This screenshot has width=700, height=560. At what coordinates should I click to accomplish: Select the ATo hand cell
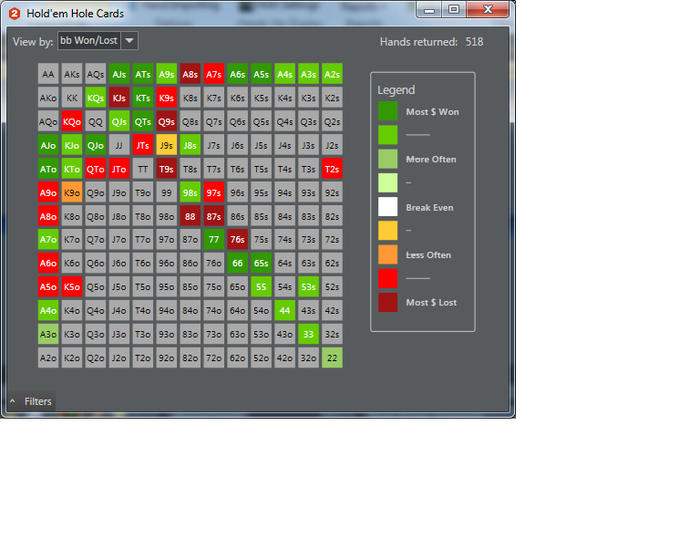pyautogui.click(x=48, y=169)
